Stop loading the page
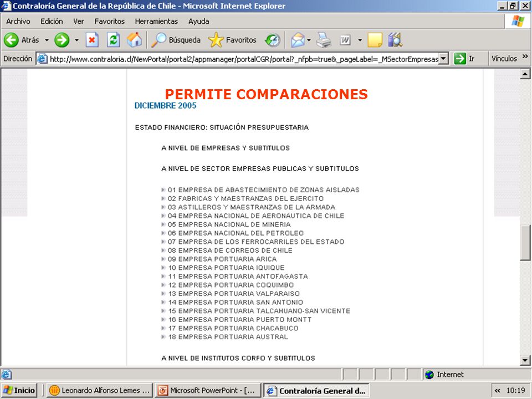This screenshot has height=399, width=532. pyautogui.click(x=92, y=40)
